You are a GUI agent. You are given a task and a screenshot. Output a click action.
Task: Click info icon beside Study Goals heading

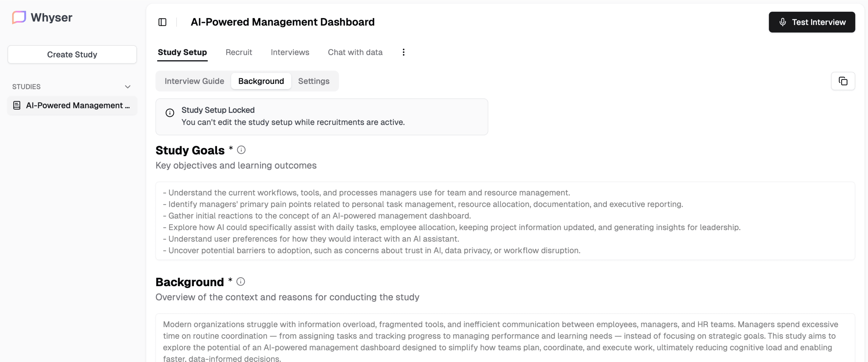click(x=241, y=150)
